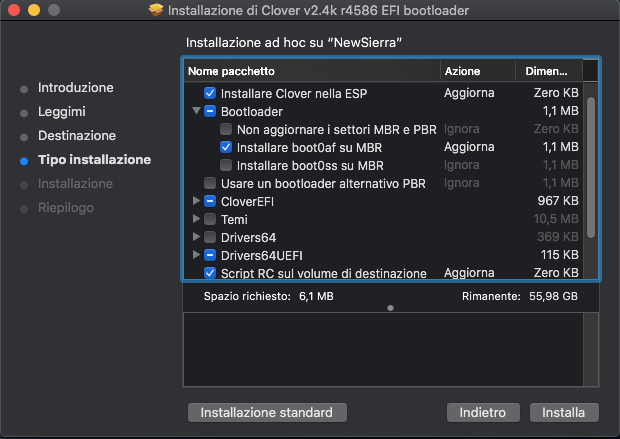Check the Drivers64 package checkbox
Screen dimensions: 620x439
click(x=210, y=237)
